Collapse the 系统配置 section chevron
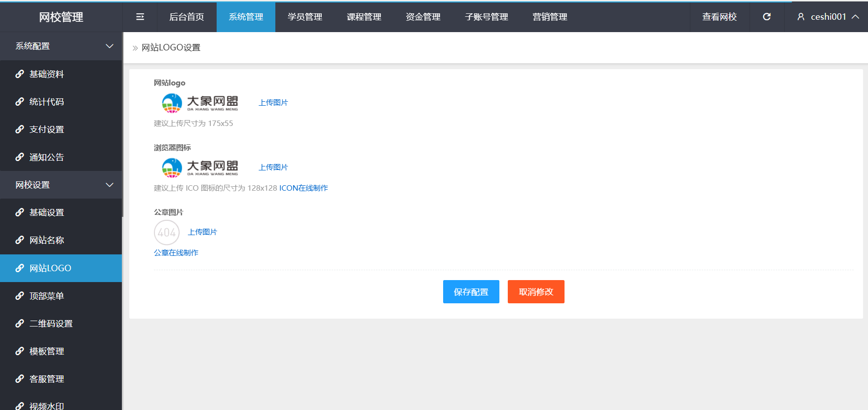 click(110, 46)
